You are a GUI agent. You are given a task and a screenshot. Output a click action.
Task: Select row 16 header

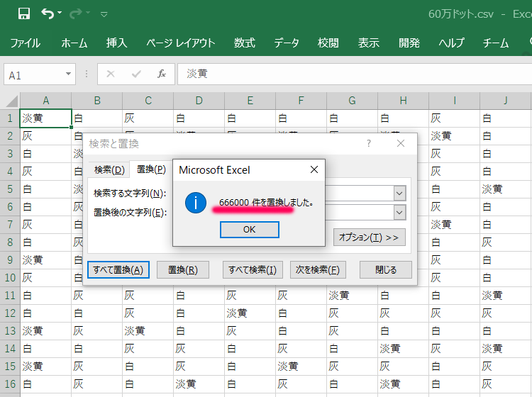pos(10,384)
